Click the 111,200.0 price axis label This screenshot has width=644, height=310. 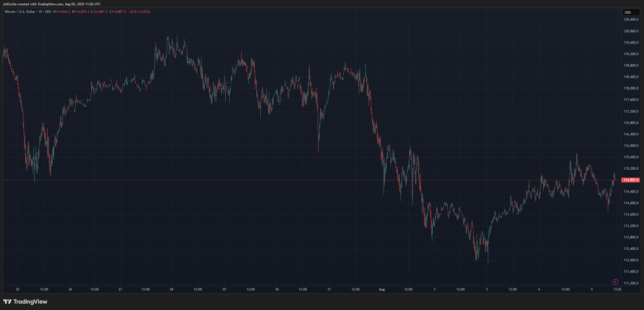[631, 283]
